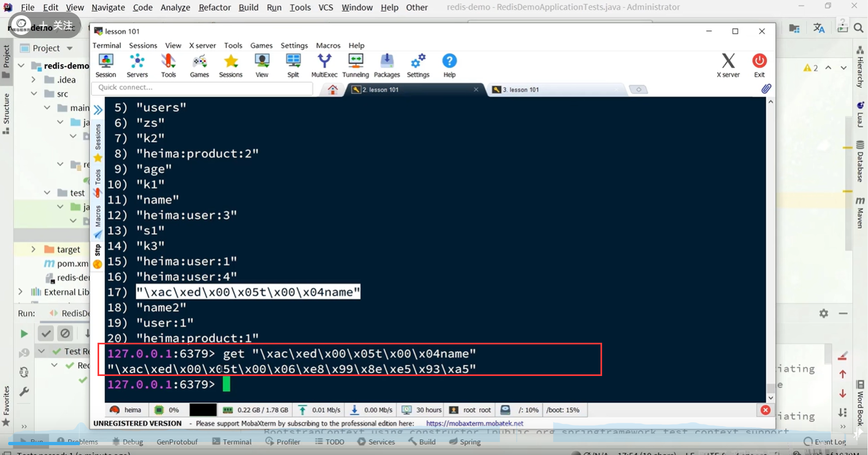Screen dimensions: 868x455
Task: Open the Database side panel in IntelliJ
Action: pyautogui.click(x=860, y=161)
